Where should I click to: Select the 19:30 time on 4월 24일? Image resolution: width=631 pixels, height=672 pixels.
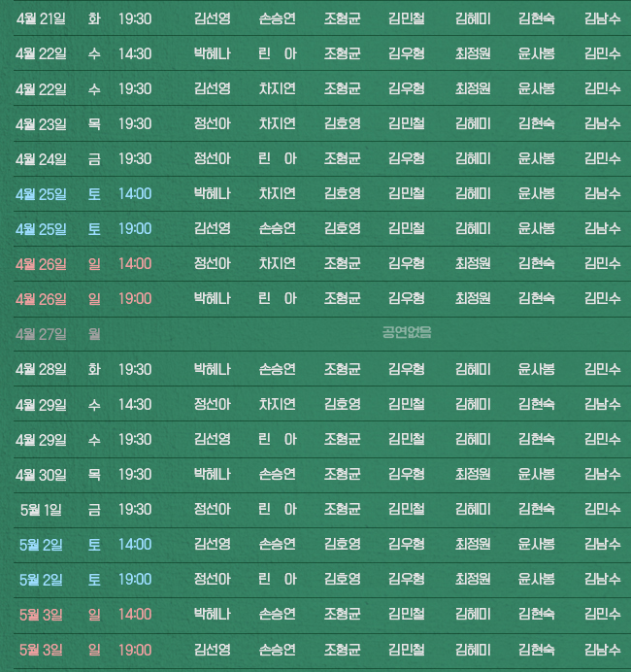135,158
